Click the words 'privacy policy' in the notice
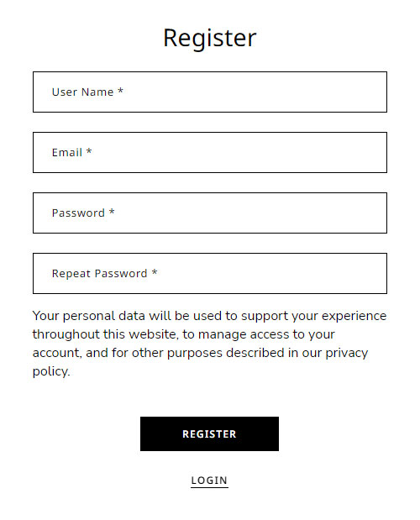 (x=346, y=354)
